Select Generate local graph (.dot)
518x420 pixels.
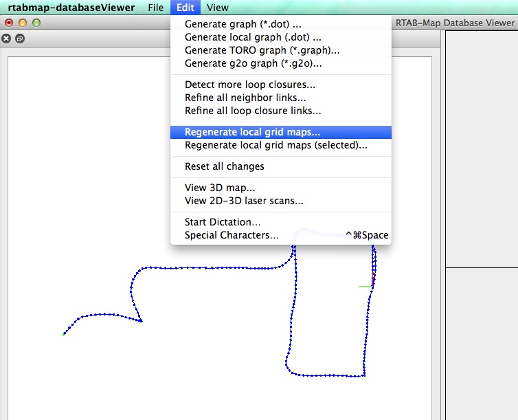pyautogui.click(x=253, y=37)
